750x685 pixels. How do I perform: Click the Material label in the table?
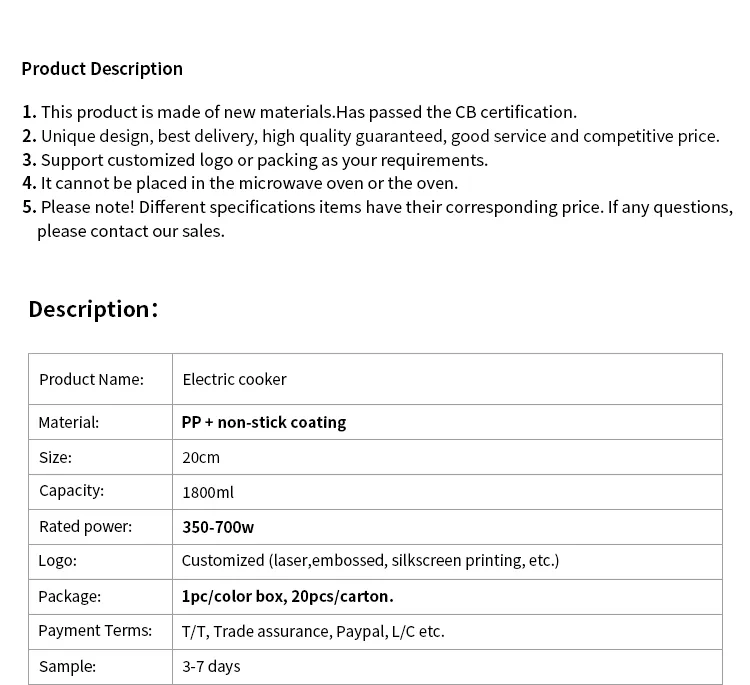[x=69, y=422]
